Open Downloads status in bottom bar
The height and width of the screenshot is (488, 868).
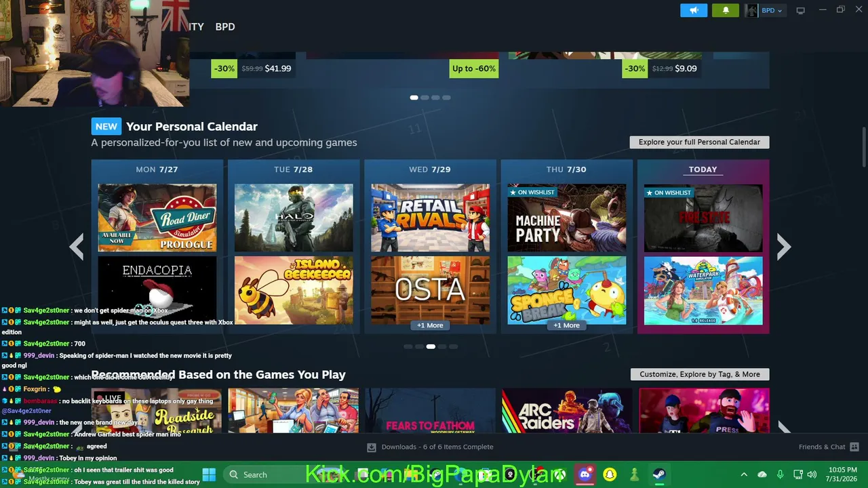pos(437,447)
